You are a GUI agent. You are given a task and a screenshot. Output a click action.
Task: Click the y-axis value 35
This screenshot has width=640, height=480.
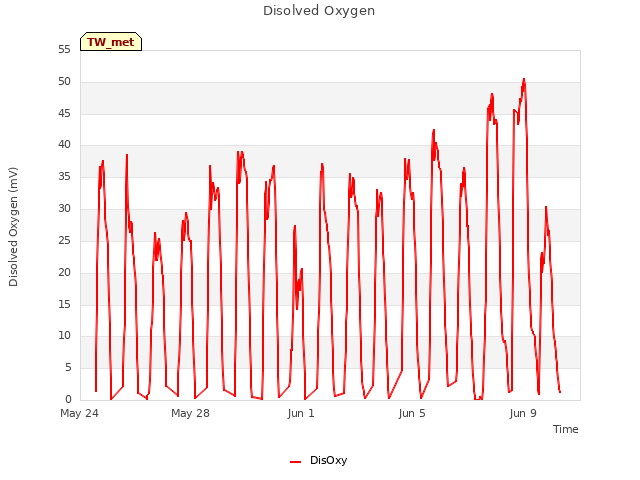(x=64, y=177)
